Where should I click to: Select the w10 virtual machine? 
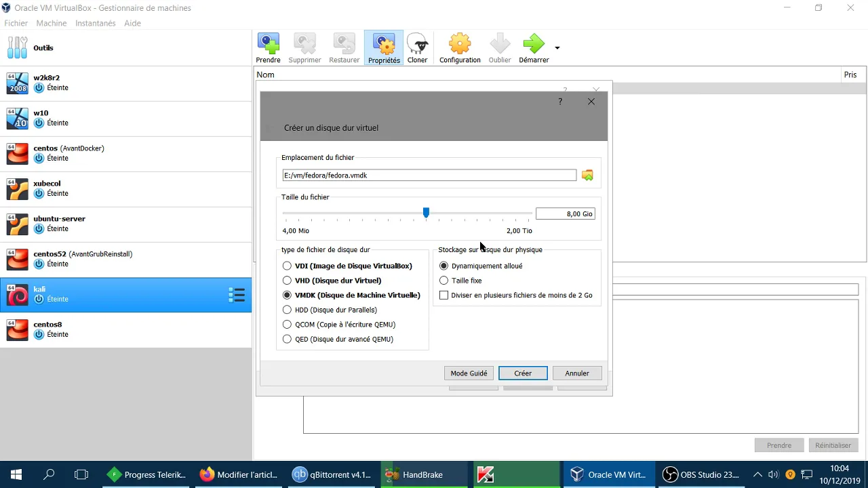click(x=125, y=118)
